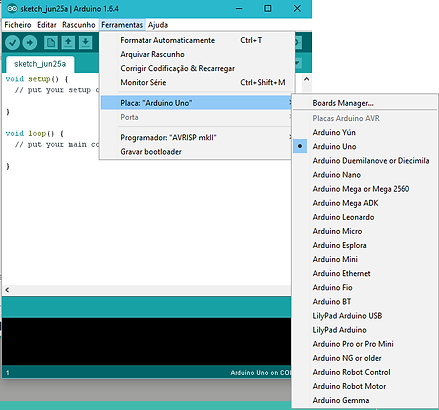439x410 pixels.
Task: Select board Arduino BT
Action: [365, 301]
